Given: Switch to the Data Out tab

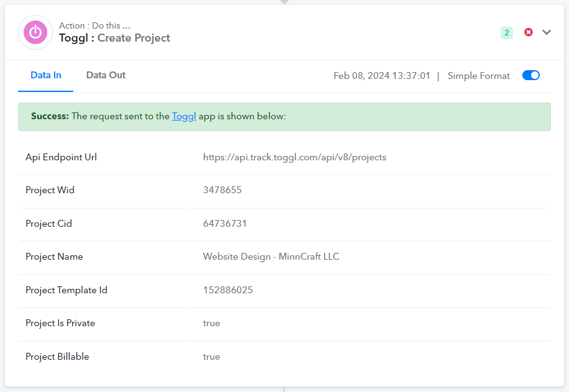Looking at the screenshot, I should (106, 75).
